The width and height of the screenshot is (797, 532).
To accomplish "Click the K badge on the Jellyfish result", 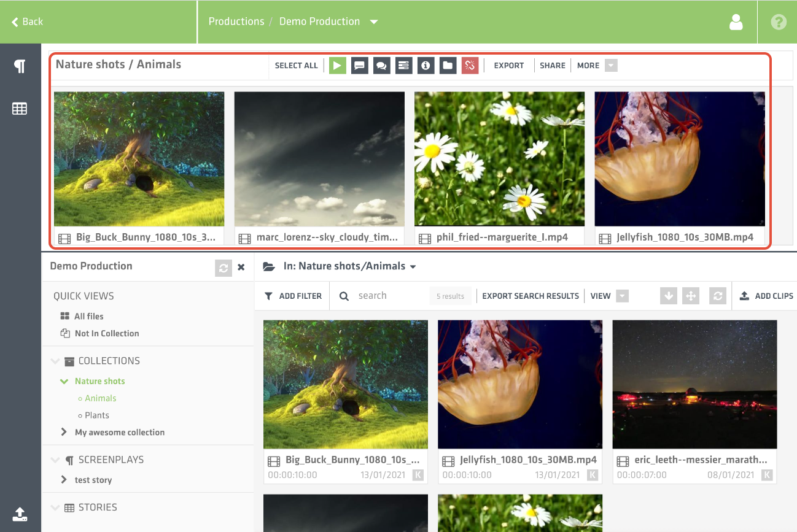I will [x=593, y=475].
